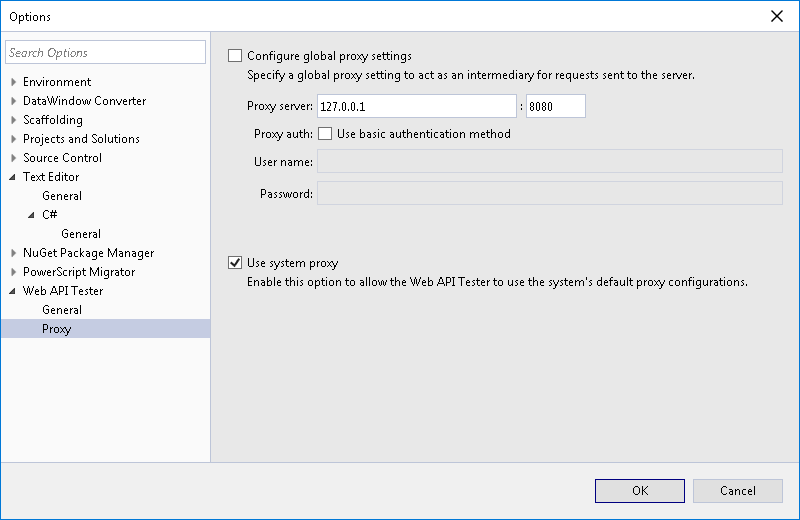Click the proxy port 8080 field
Screen dimensions: 800x520
555,106
